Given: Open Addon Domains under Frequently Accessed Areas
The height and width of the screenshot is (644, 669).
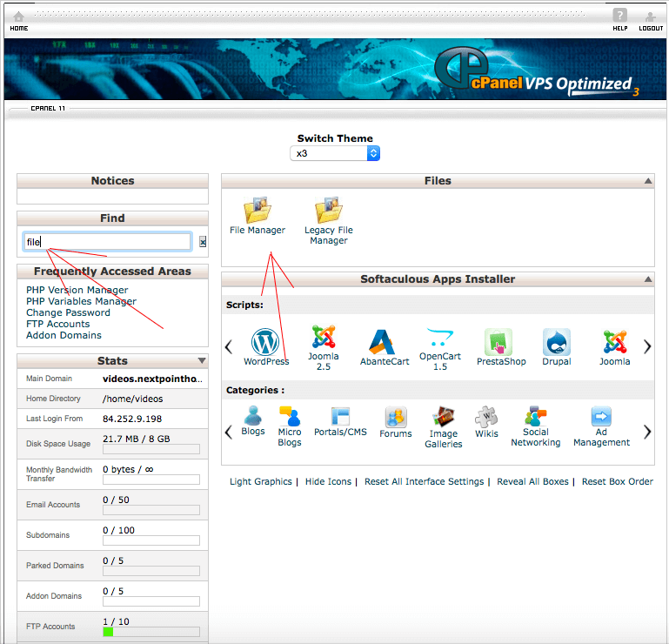Looking at the screenshot, I should [x=64, y=335].
